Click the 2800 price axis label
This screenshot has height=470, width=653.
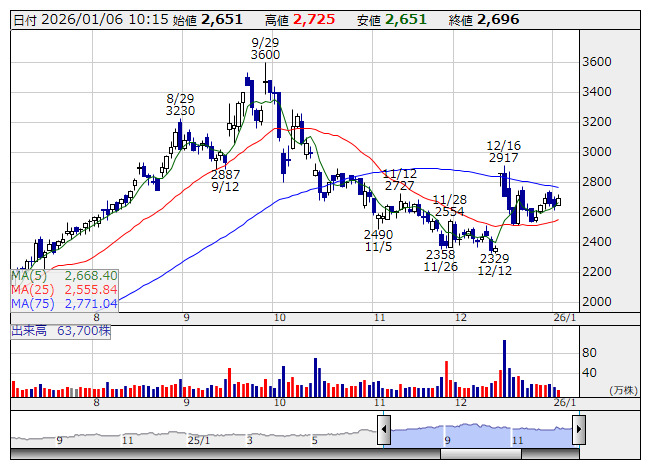tap(597, 182)
